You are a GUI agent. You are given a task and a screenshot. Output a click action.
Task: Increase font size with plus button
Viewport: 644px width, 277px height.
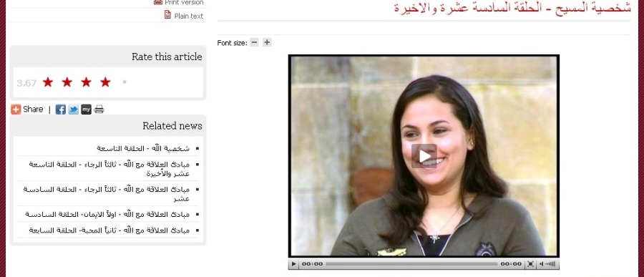267,42
